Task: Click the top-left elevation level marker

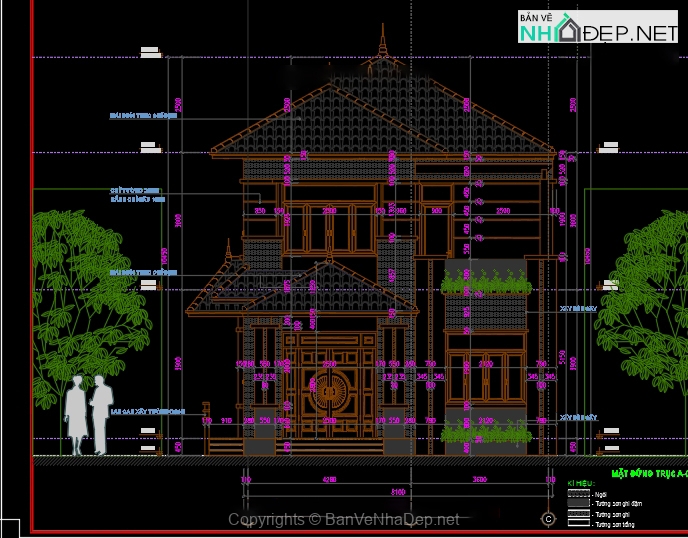Action: pos(150,50)
